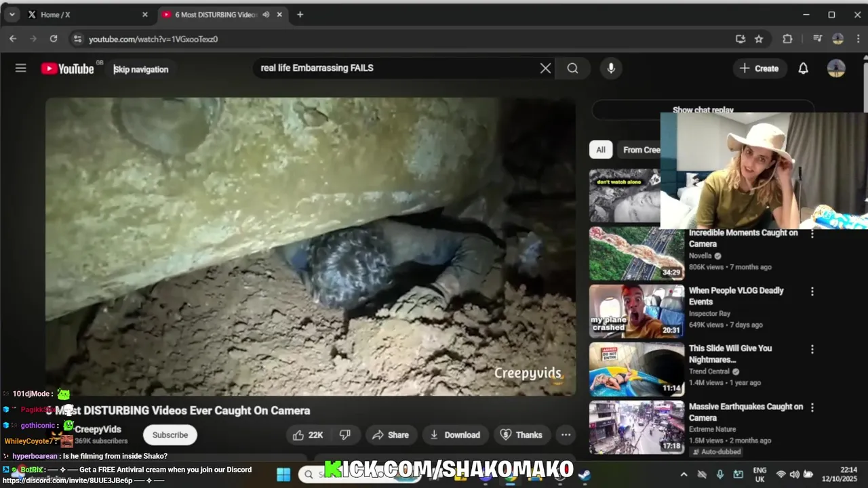Open the YouTube account avatar menu
Viewport: 868px width, 488px height.
pos(836,68)
